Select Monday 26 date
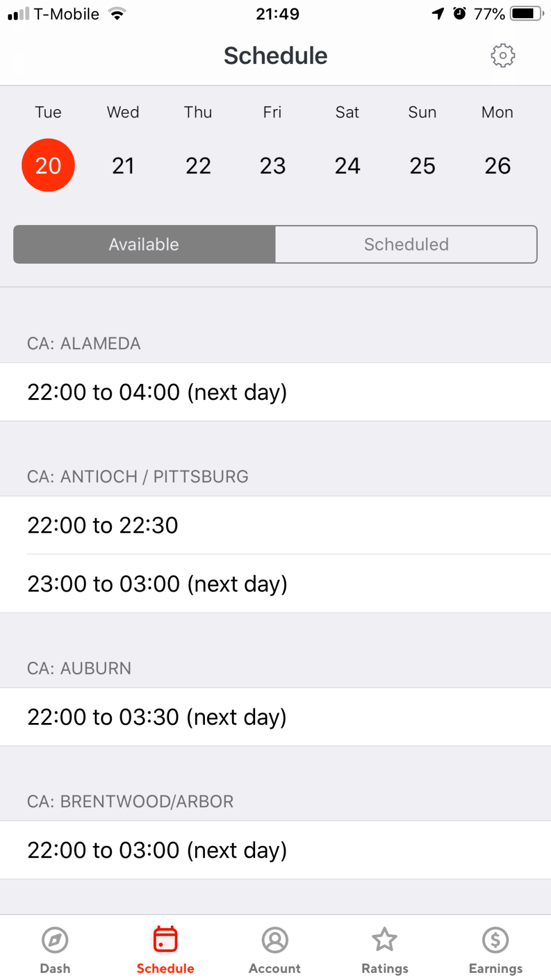Screen dimensions: 551x980 tap(497, 165)
